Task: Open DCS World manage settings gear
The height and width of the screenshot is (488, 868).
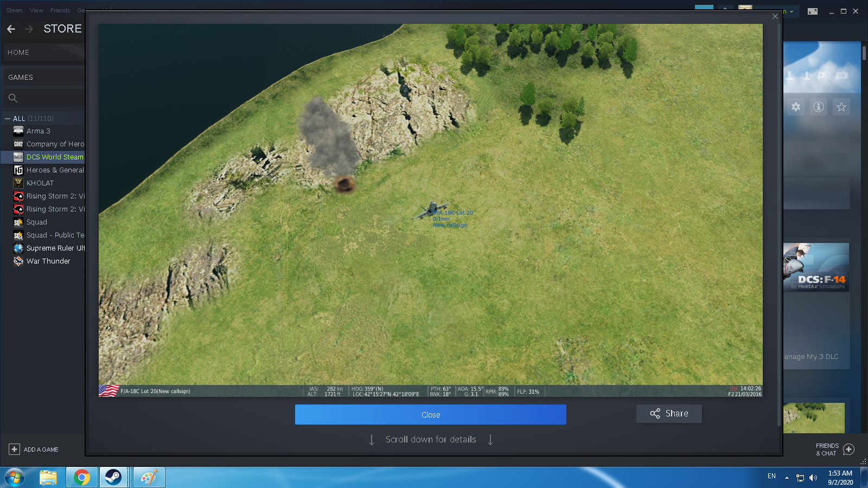Action: [796, 107]
